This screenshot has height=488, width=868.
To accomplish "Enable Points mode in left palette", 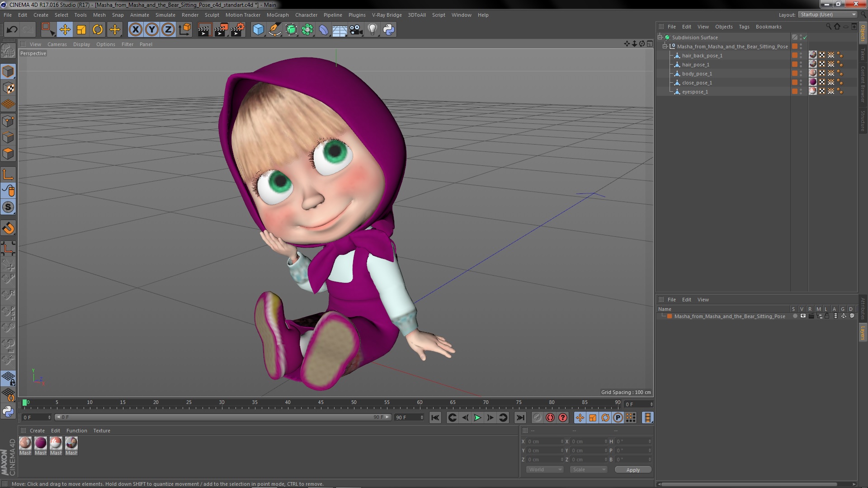I will [x=8, y=121].
